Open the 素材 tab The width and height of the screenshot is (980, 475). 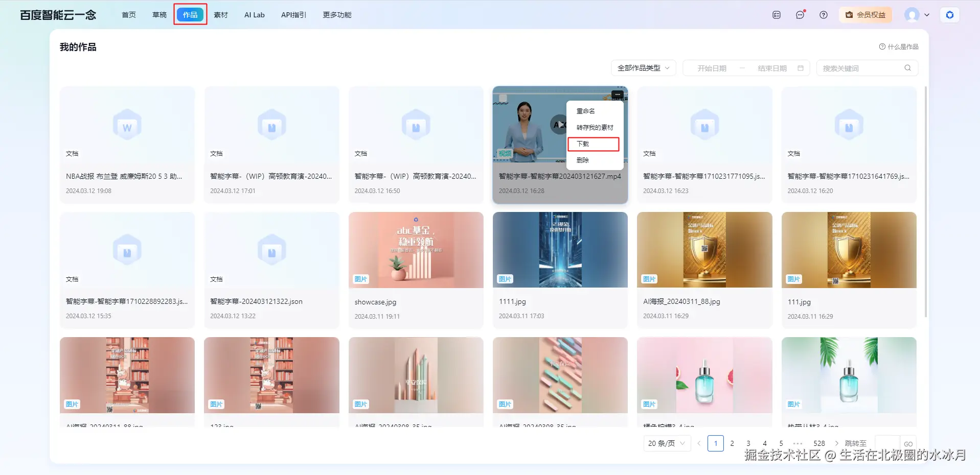tap(221, 15)
